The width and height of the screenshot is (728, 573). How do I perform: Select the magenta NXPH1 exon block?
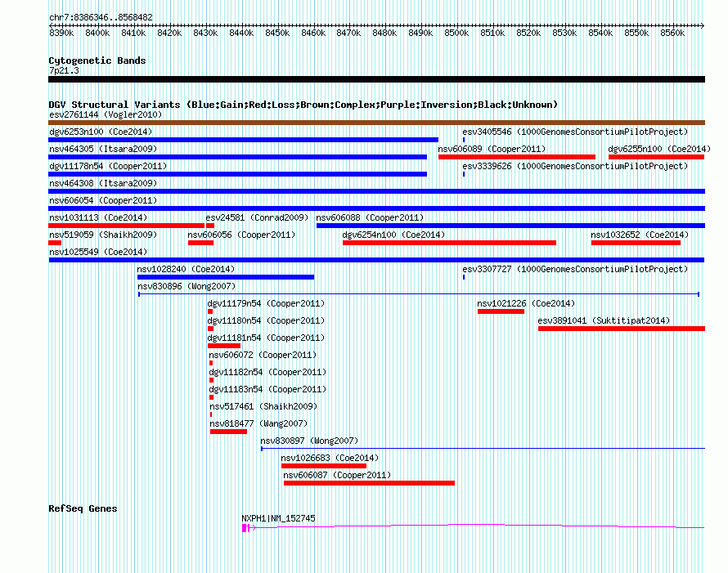tap(245, 528)
